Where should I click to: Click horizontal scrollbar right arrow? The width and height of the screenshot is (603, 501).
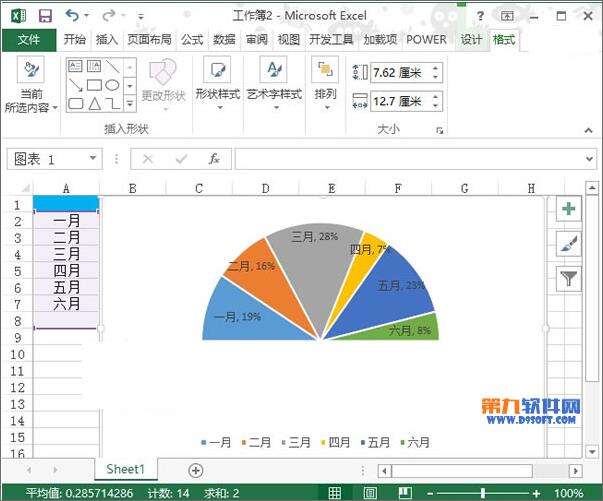pyautogui.click(x=576, y=471)
